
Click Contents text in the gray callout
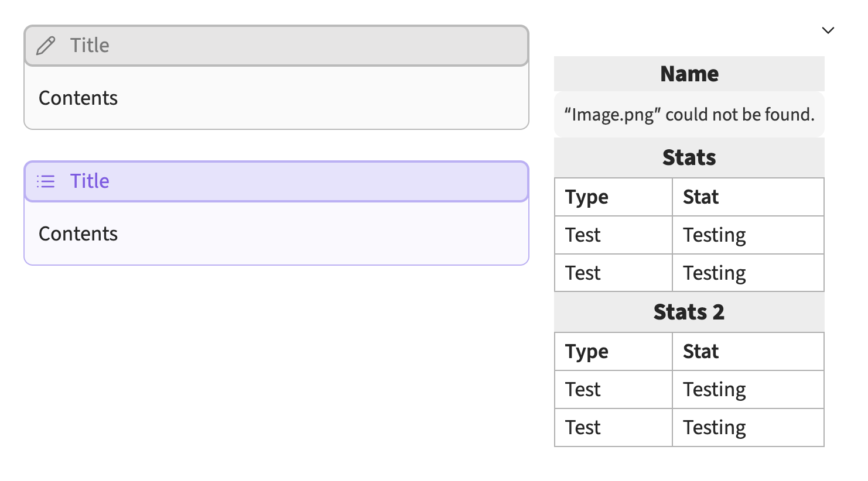(x=78, y=98)
